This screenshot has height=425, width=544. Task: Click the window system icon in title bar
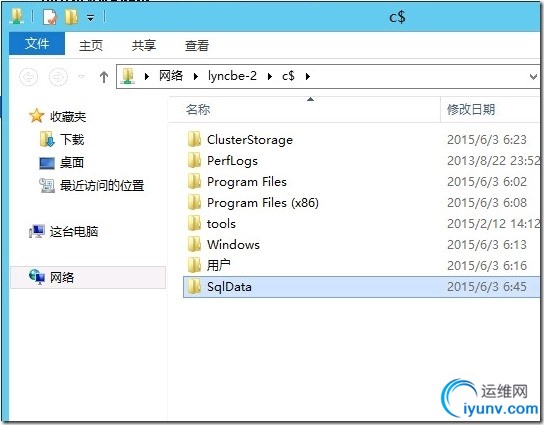click(x=17, y=16)
